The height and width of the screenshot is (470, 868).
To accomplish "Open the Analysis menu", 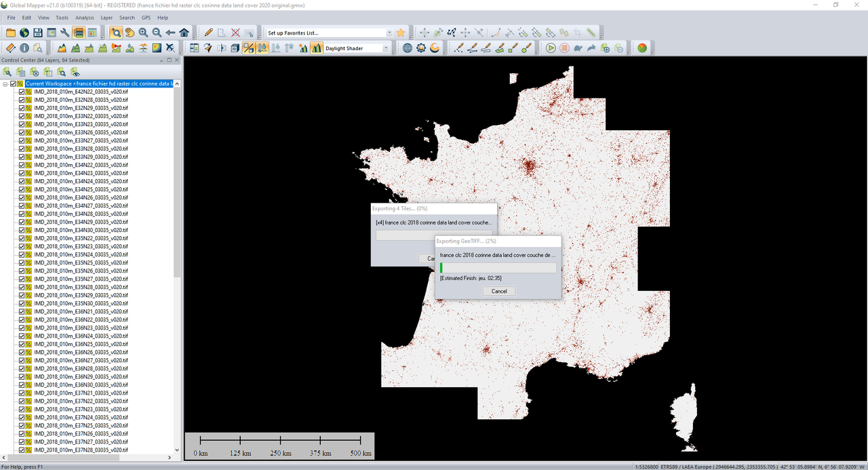I will coord(85,18).
